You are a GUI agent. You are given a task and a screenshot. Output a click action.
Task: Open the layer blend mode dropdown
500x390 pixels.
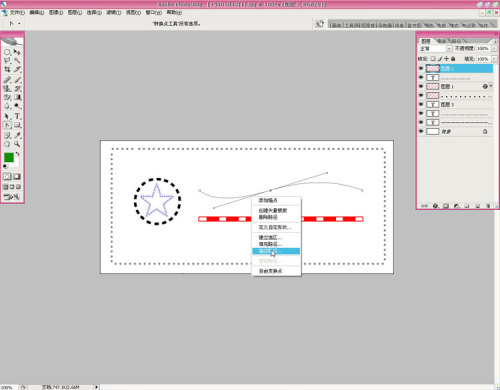tap(435, 49)
